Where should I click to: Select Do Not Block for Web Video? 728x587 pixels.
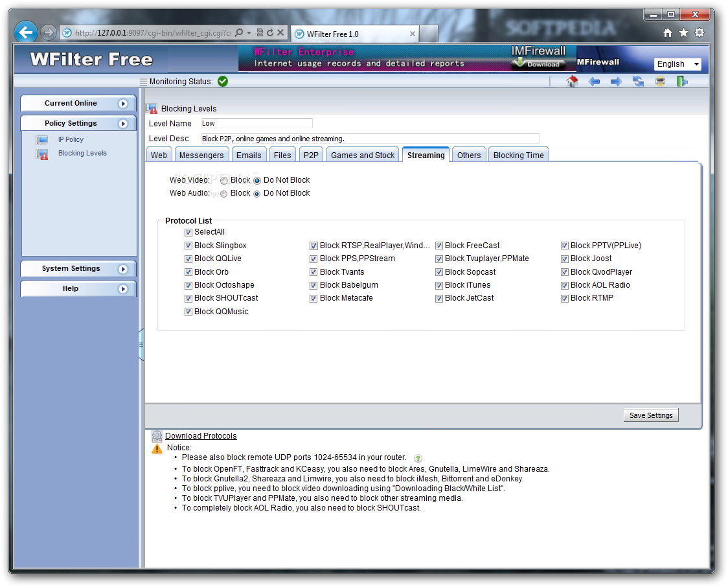point(256,181)
